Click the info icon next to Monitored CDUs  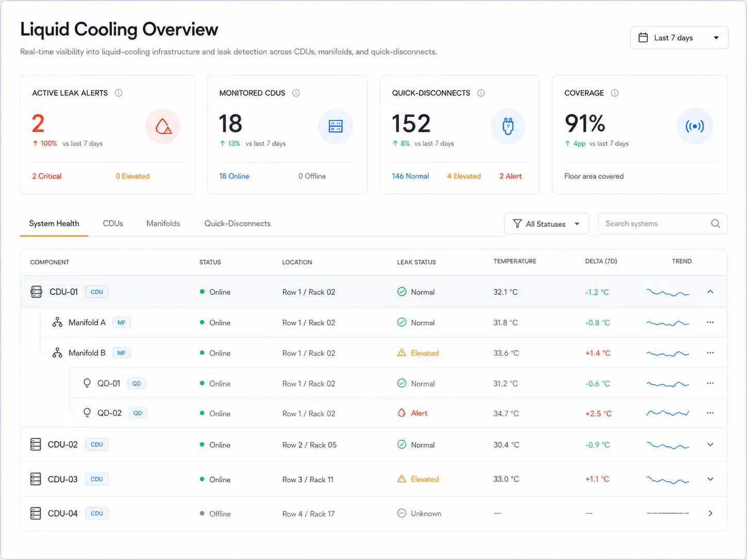coord(296,93)
